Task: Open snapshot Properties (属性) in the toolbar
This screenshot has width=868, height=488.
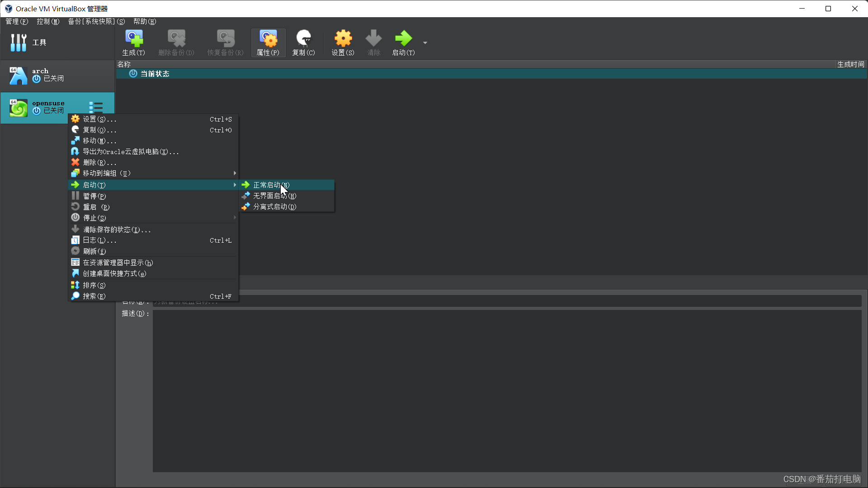Action: (x=268, y=43)
